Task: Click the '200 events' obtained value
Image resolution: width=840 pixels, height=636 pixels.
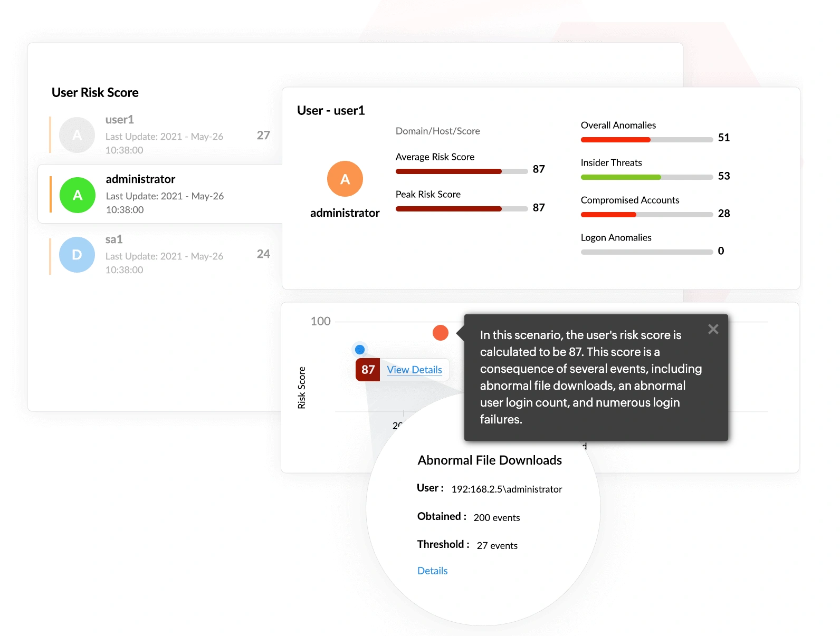Action: click(x=497, y=517)
